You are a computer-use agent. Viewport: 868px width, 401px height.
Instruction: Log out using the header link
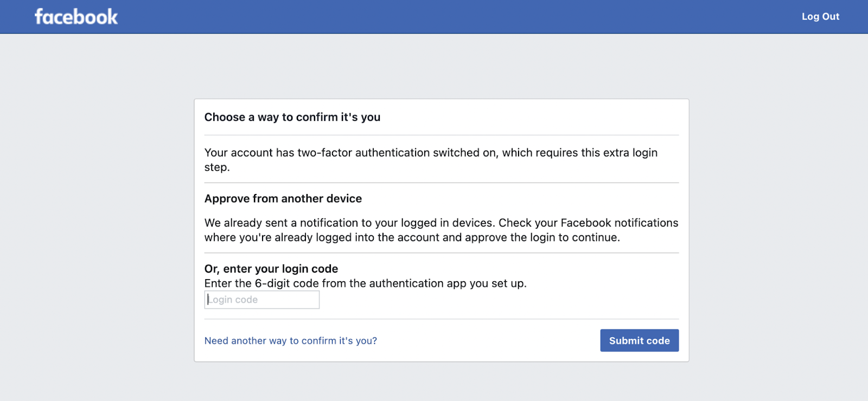[820, 17]
